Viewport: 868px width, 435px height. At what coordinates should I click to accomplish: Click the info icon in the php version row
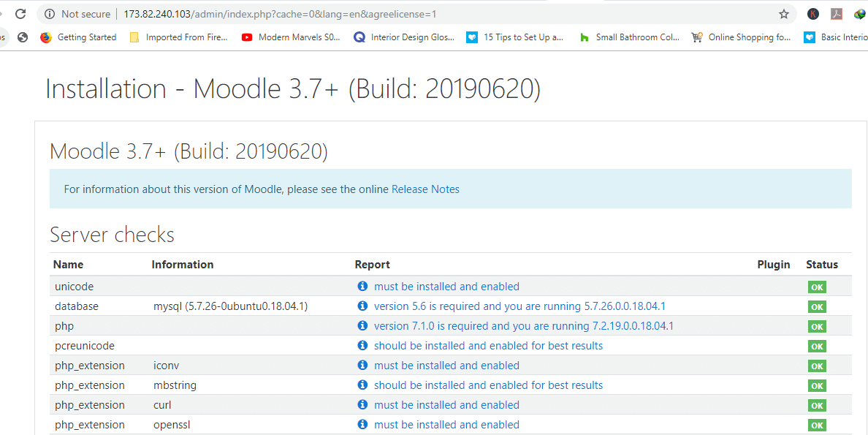tap(362, 326)
